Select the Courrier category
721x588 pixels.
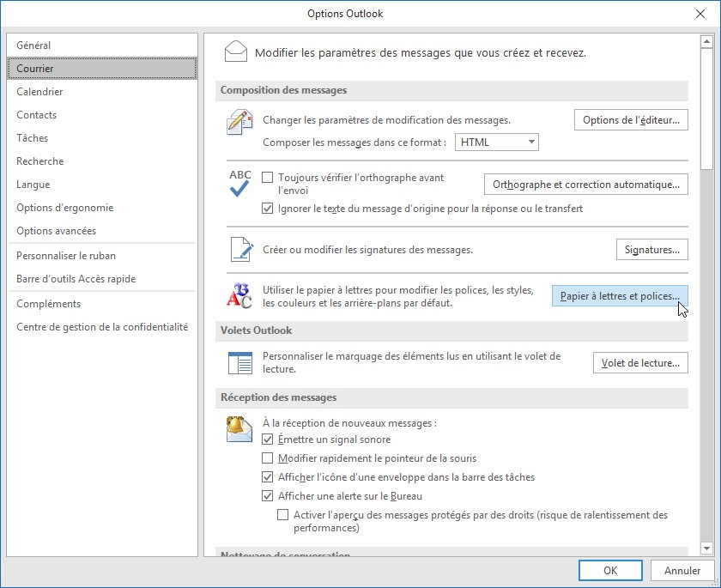pos(102,68)
